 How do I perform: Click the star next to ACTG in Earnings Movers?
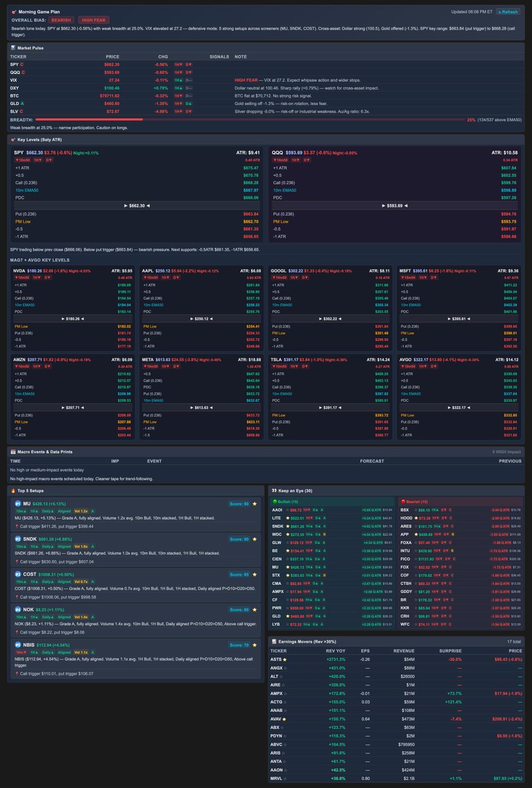pyautogui.click(x=284, y=703)
